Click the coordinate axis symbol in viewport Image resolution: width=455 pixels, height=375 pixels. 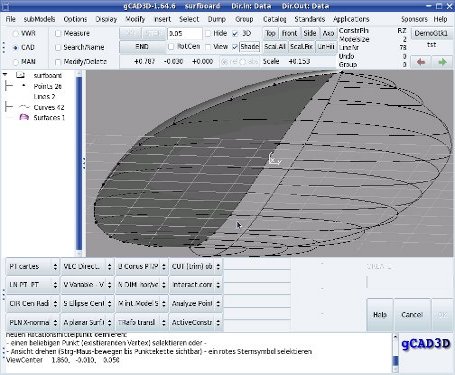coord(275,158)
